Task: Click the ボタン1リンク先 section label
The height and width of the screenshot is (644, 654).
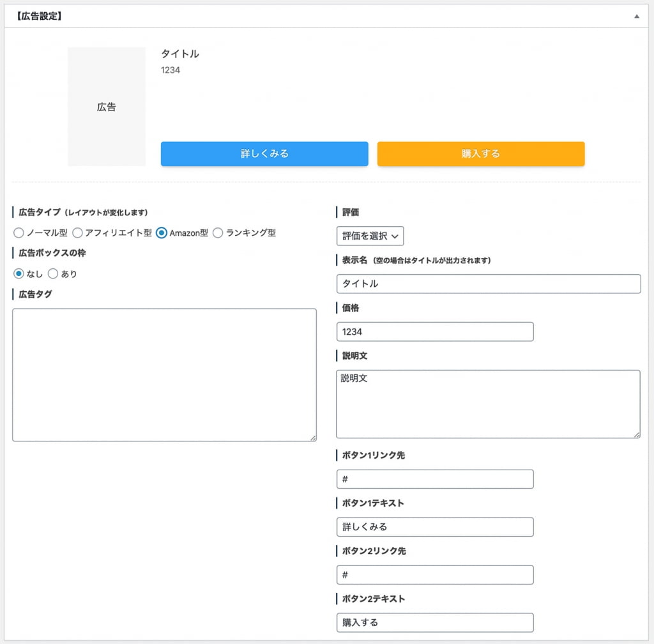Action: coord(373,456)
